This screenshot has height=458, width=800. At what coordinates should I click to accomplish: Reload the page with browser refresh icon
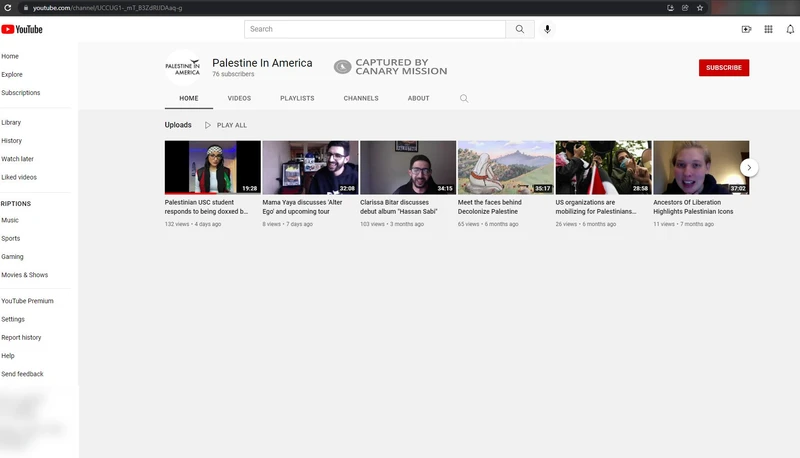(x=8, y=8)
